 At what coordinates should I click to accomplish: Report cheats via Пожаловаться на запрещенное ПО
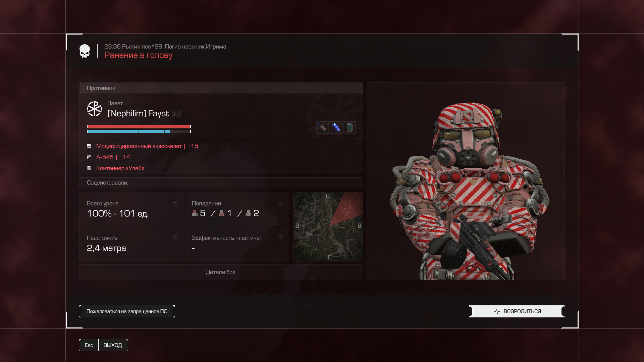pyautogui.click(x=127, y=311)
